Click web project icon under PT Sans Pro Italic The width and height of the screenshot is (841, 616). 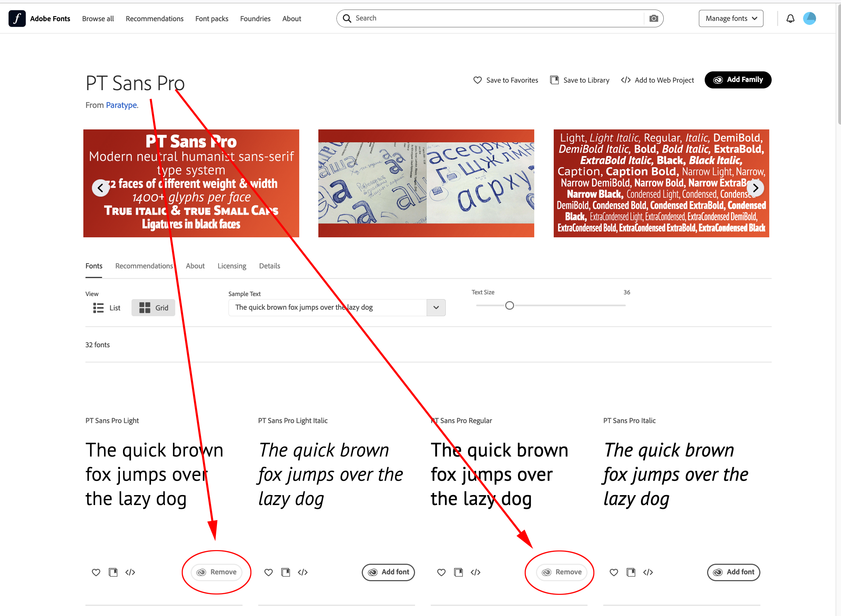(x=648, y=572)
